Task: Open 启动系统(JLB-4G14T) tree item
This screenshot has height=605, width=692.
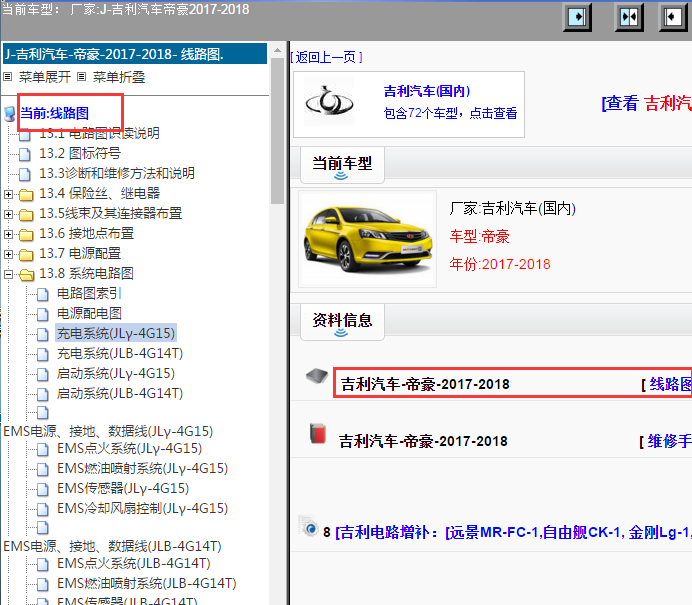Action: click(120, 393)
